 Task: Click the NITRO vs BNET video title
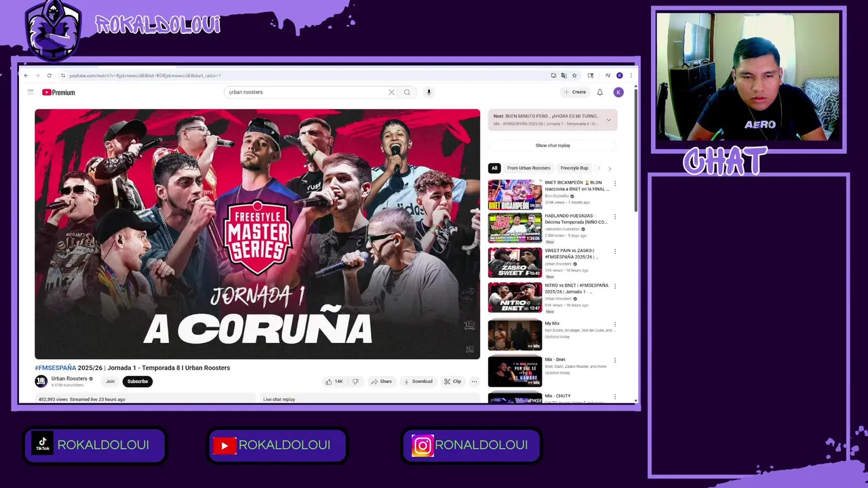[576, 289]
